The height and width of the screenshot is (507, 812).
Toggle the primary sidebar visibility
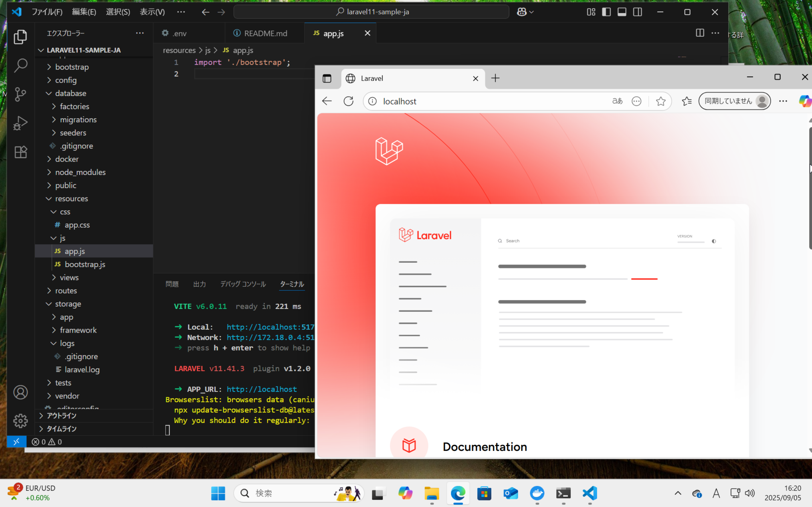pyautogui.click(x=606, y=12)
